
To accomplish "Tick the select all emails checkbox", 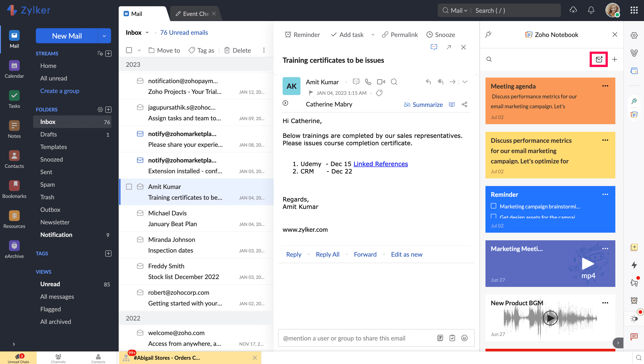I will click(x=129, y=50).
